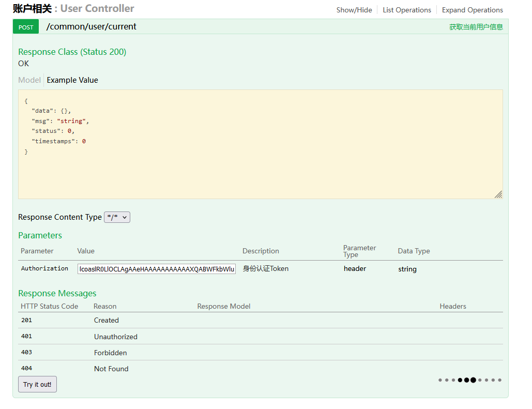
Task: Focus the Authorization token input field
Action: point(157,269)
